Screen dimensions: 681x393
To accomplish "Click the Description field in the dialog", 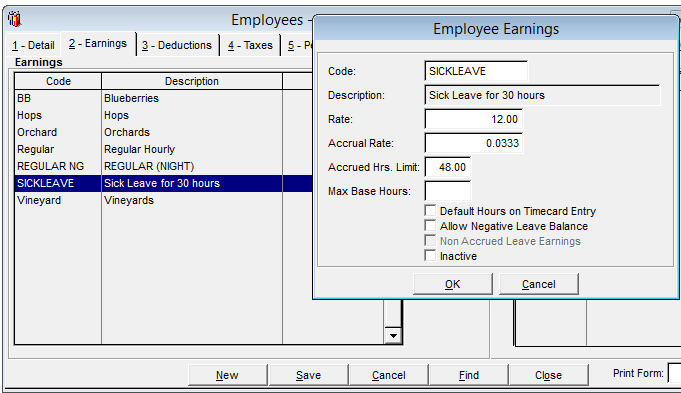I will pos(542,95).
